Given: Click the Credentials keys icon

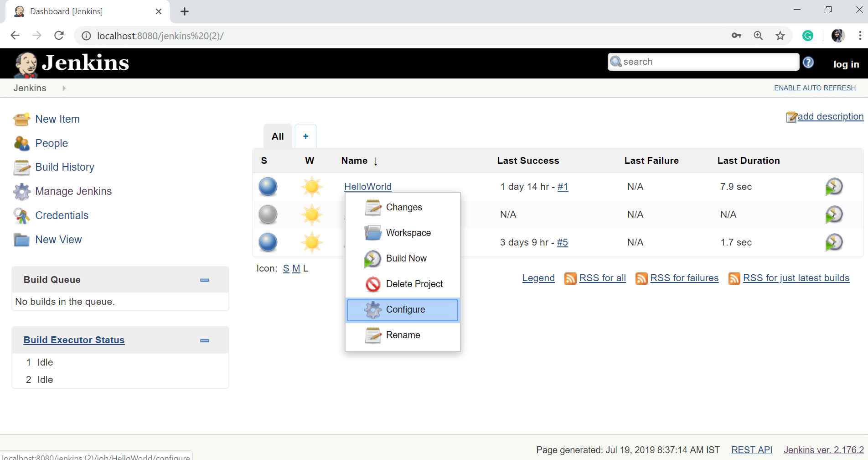Looking at the screenshot, I should point(21,216).
